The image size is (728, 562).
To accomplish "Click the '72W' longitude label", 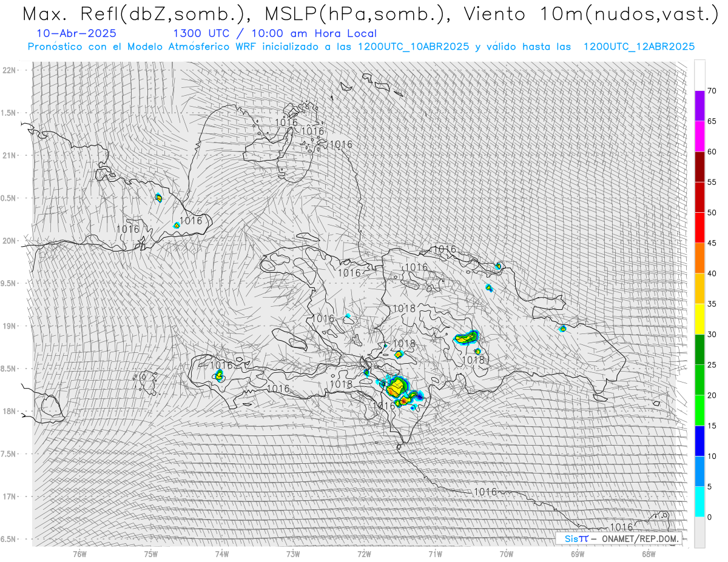I will 364,554.
